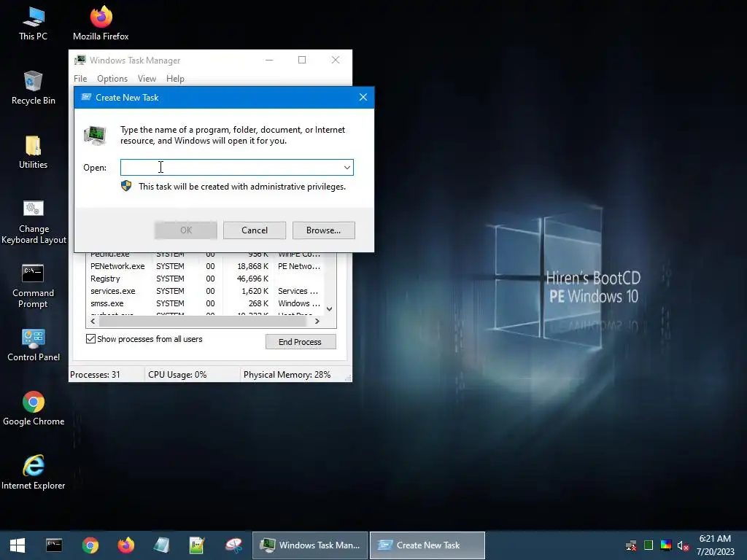Click the Task Manager title bar icon
The height and width of the screenshot is (560, 747).
point(80,61)
